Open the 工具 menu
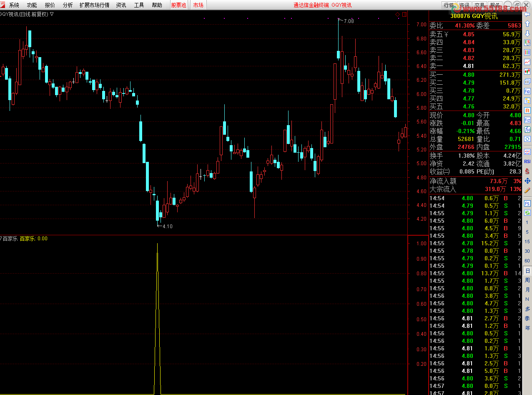The height and width of the screenshot is (395, 532). 139,5
